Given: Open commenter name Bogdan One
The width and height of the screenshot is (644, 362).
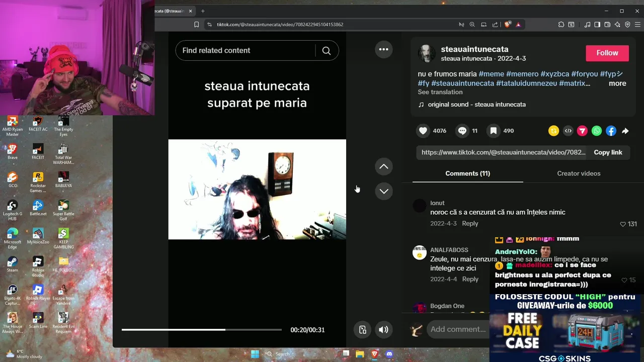Looking at the screenshot, I should pyautogui.click(x=447, y=306).
